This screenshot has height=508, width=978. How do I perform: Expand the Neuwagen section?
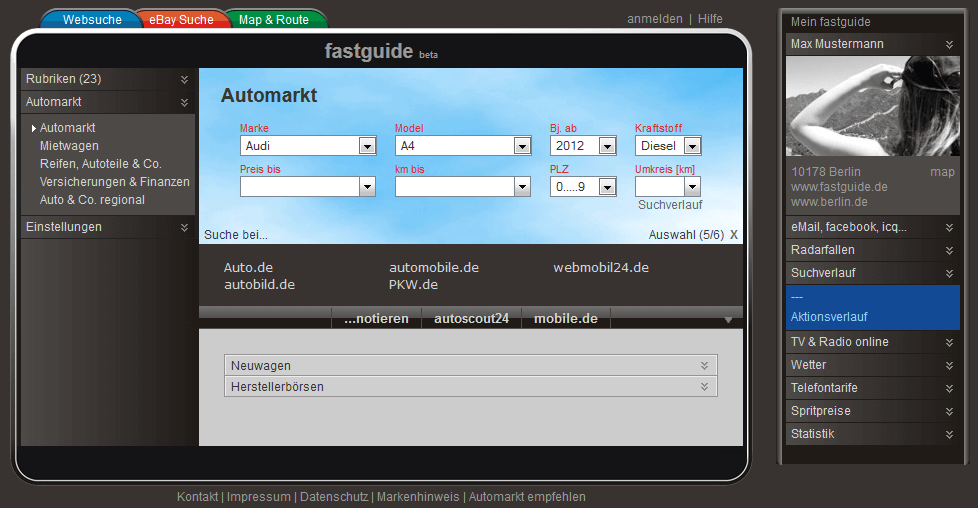click(x=471, y=366)
